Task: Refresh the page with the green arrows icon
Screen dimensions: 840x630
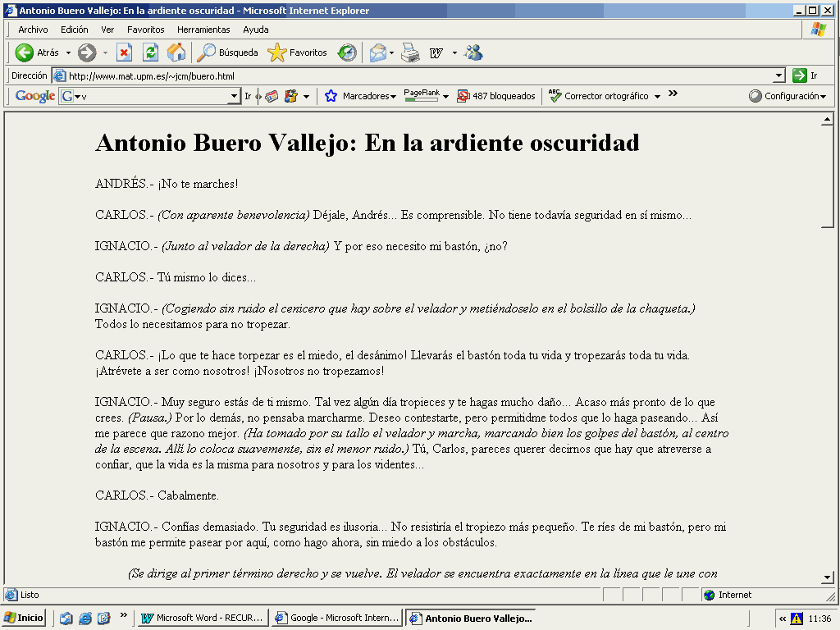Action: pyautogui.click(x=151, y=52)
